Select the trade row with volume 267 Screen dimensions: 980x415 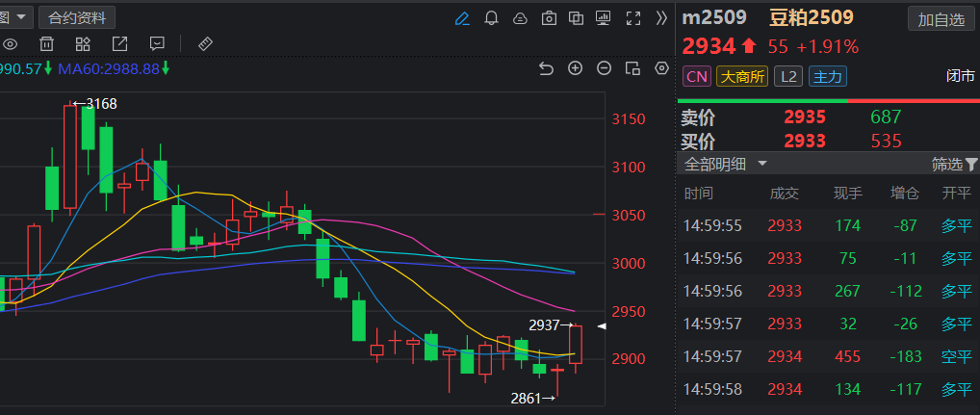click(828, 291)
